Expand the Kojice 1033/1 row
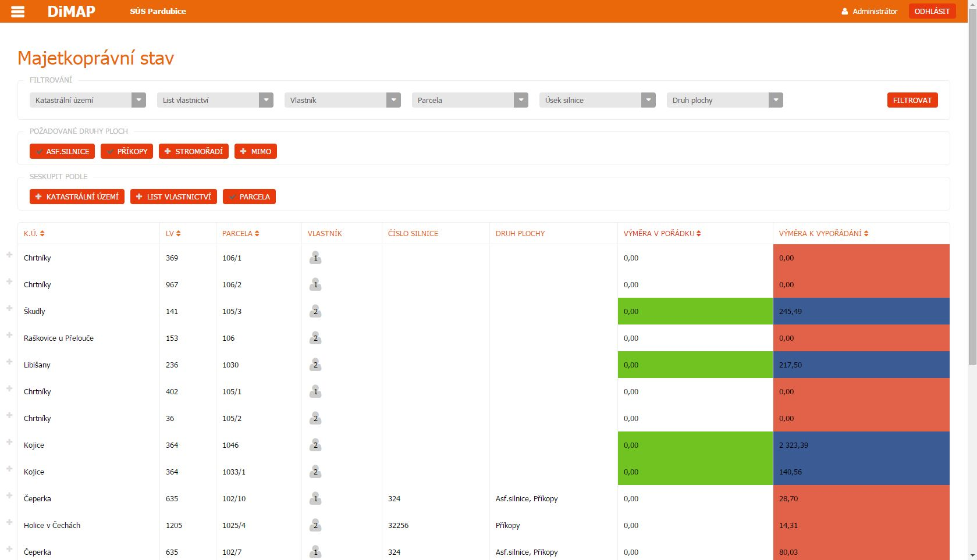The height and width of the screenshot is (560, 977). (x=9, y=469)
